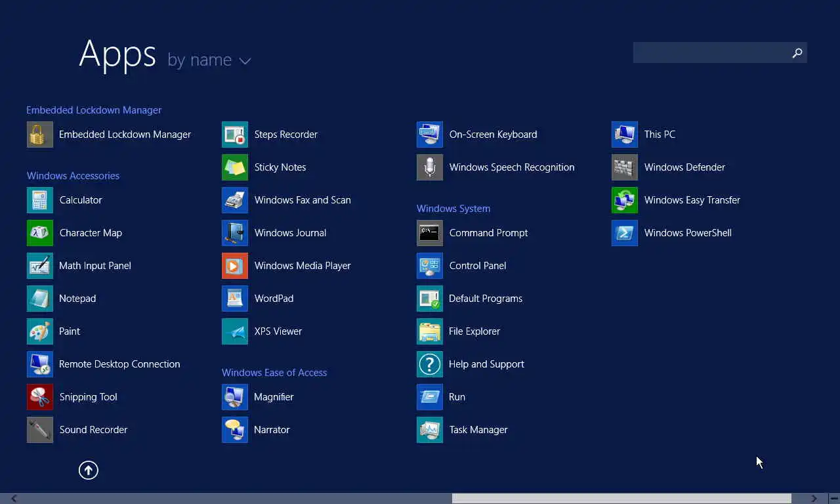Launch Notepad via its icon
This screenshot has height=504, width=840.
(40, 299)
